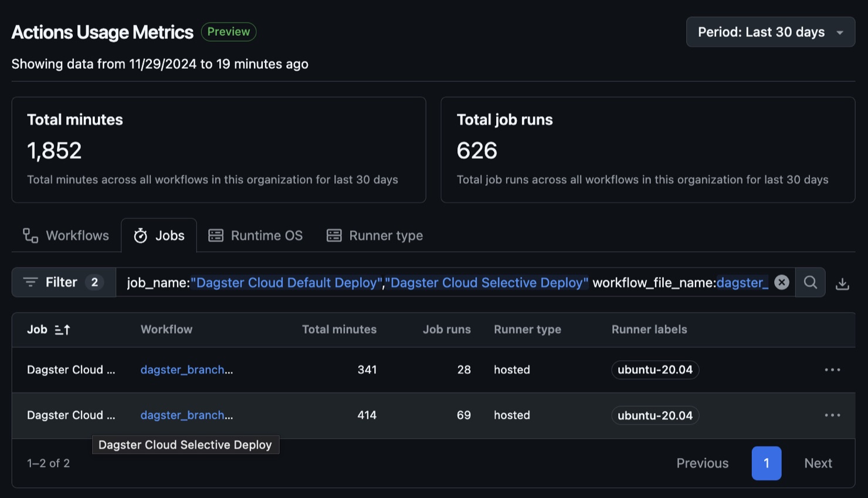Click the Dagster Cloud job name in the 341-minutes row
The height and width of the screenshot is (498, 868).
coord(71,370)
